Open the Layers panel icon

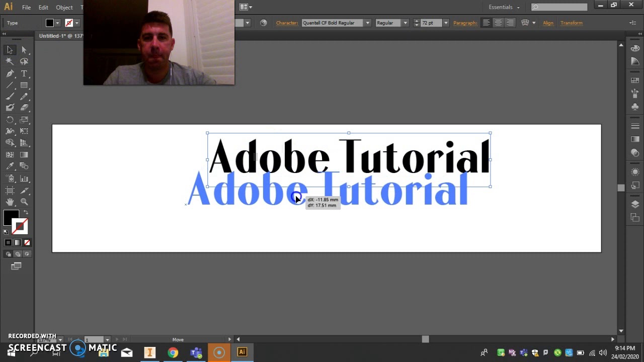pyautogui.click(x=635, y=204)
